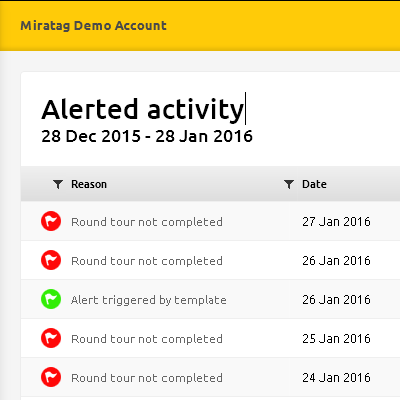Open Round tour not completed alert from 26 Jan
The height and width of the screenshot is (400, 400).
coord(147,261)
